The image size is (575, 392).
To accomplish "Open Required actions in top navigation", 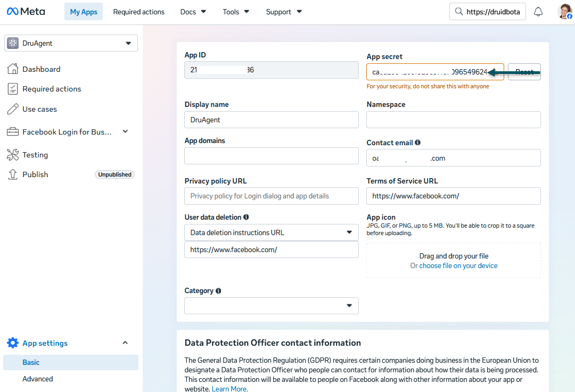I will coord(138,12).
